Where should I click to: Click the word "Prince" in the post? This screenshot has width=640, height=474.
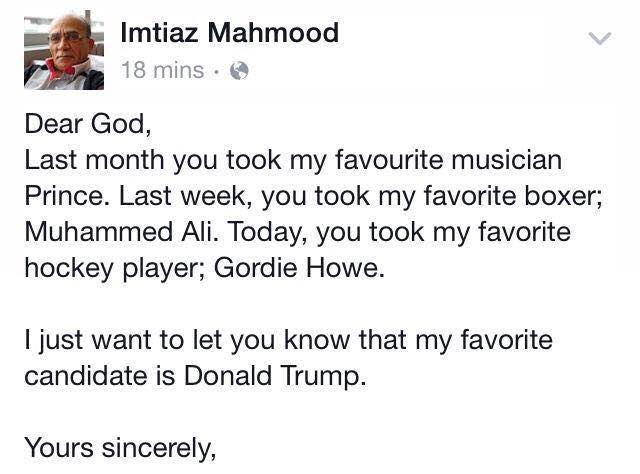pos(65,196)
